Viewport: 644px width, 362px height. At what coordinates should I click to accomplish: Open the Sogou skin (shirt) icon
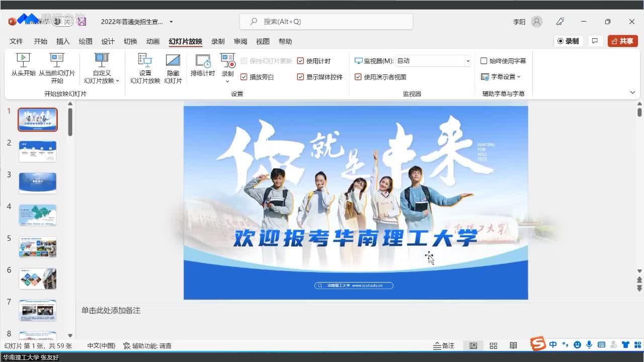click(625, 344)
